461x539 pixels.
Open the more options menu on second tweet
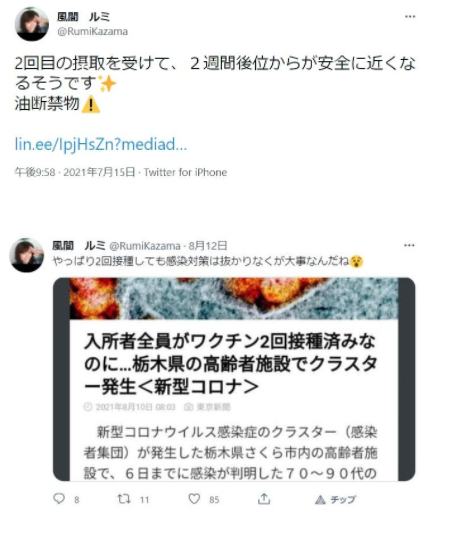tap(409, 245)
